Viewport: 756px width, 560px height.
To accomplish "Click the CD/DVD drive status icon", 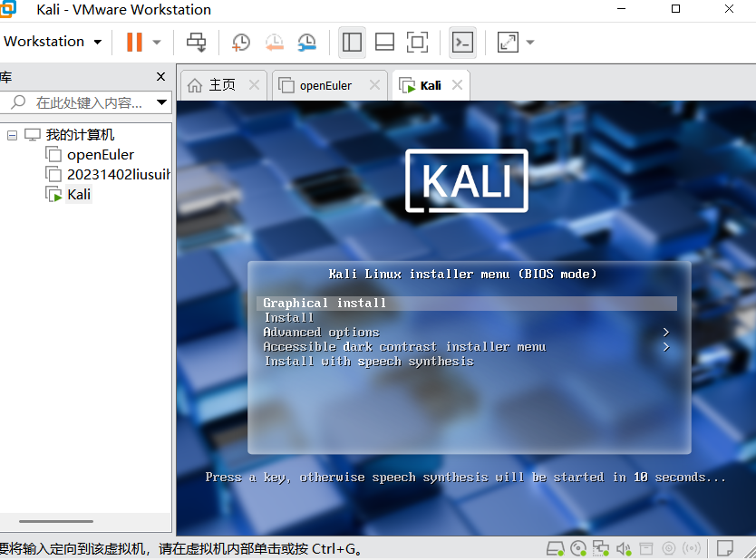I will point(578,548).
